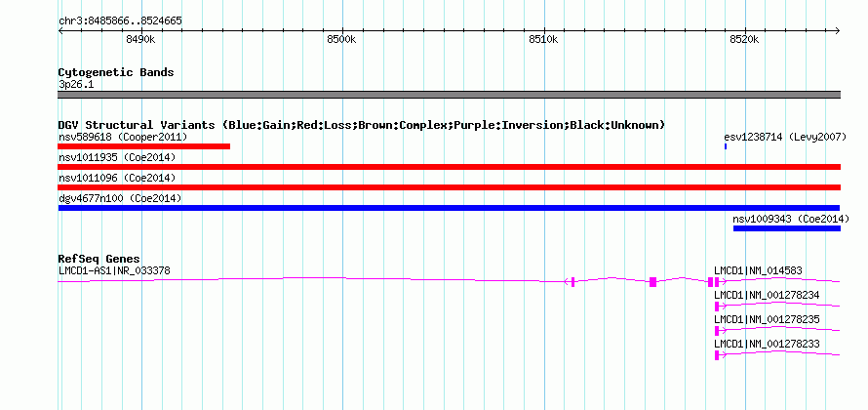Click the LMCD1|NM_001278234 transcript label
Screen dimensions: 868x410
(x=767, y=296)
